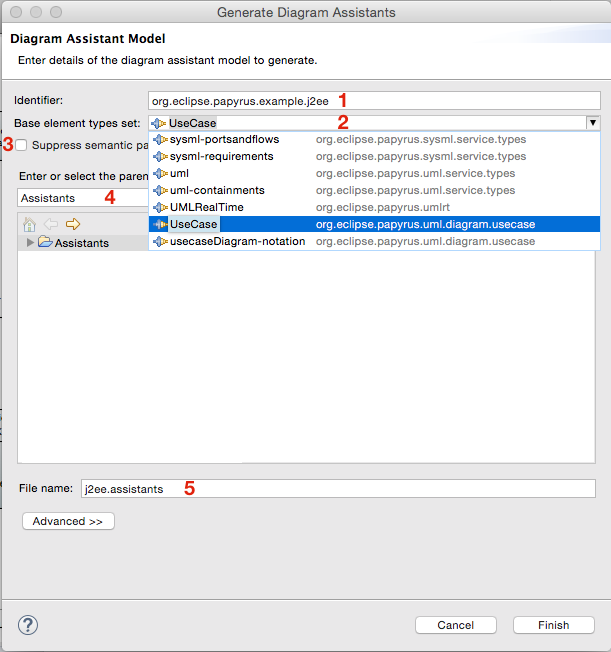Click the icon beside sysml-portsandflows
The image size is (611, 652).
tap(160, 139)
